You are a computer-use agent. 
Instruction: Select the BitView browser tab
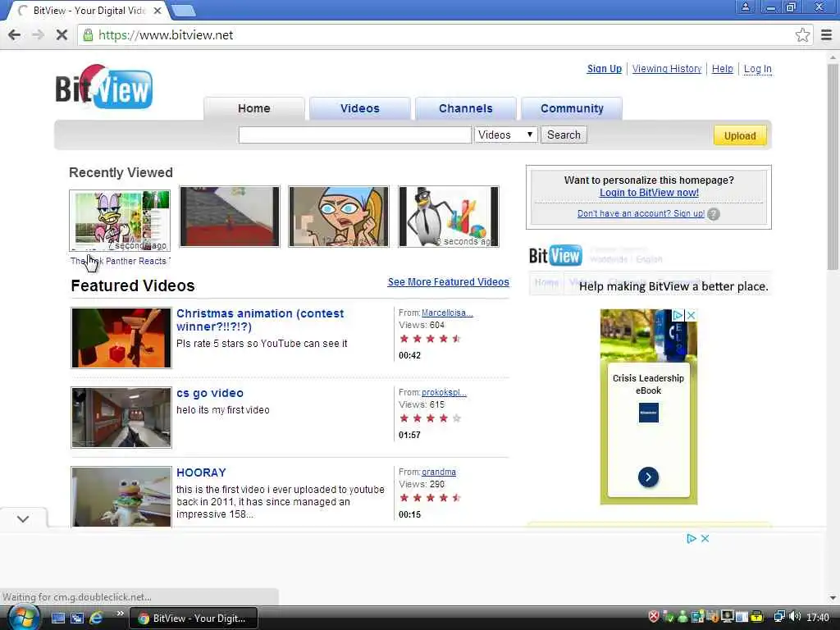pos(89,11)
